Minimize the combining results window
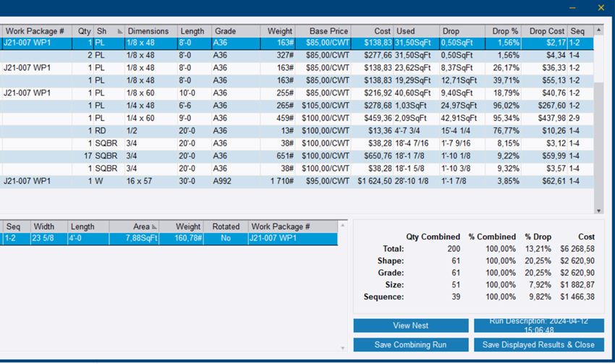This screenshot has width=615, height=364. (x=572, y=8)
